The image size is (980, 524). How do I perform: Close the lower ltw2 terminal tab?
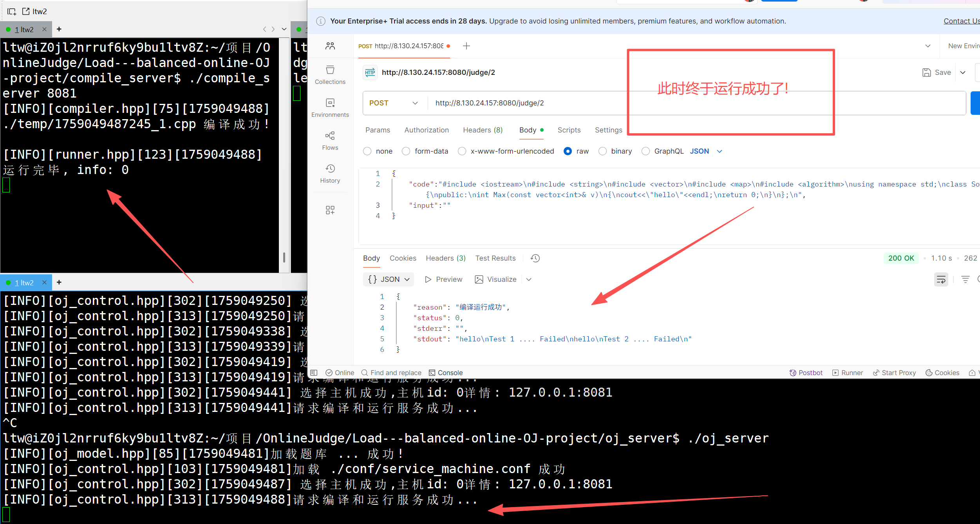(x=44, y=282)
